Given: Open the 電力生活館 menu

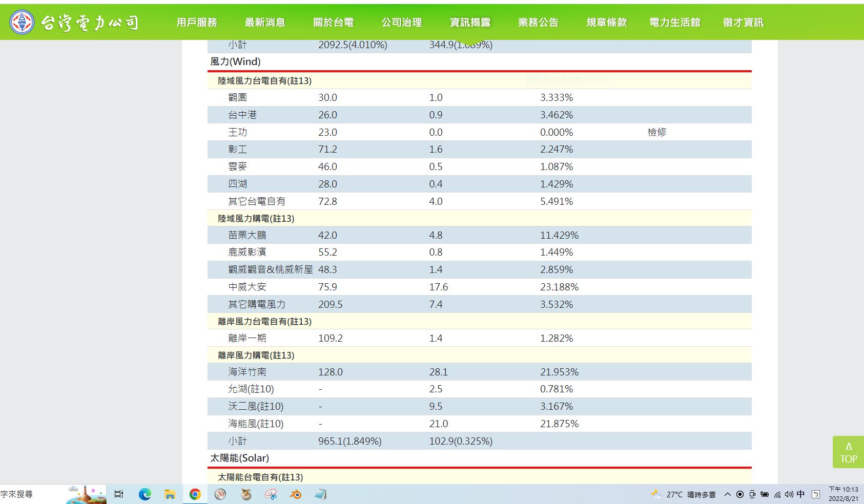Looking at the screenshot, I should pos(675,22).
